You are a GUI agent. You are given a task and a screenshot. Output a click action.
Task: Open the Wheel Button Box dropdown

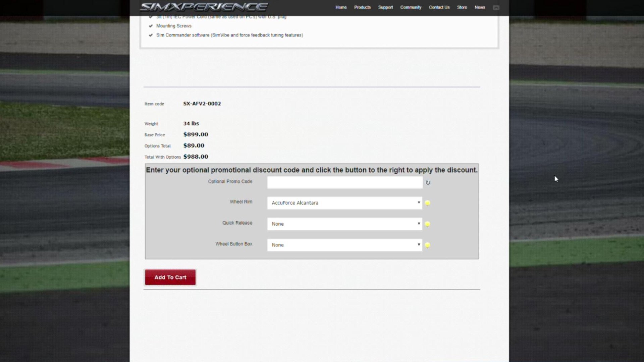tap(344, 245)
